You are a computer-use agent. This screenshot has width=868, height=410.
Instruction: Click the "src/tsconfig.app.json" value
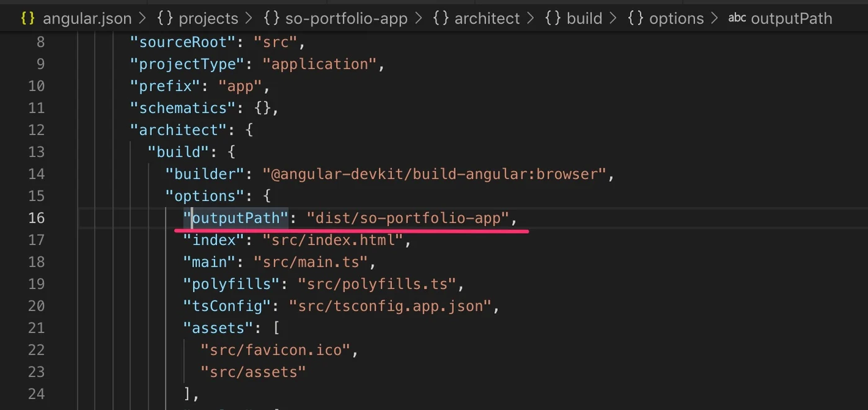point(391,306)
